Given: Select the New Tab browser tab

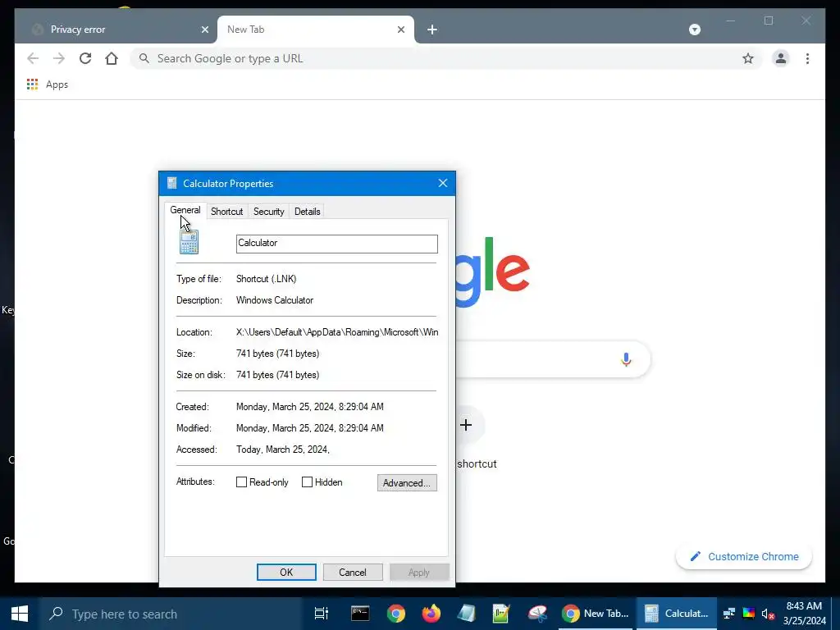Looking at the screenshot, I should point(315,30).
